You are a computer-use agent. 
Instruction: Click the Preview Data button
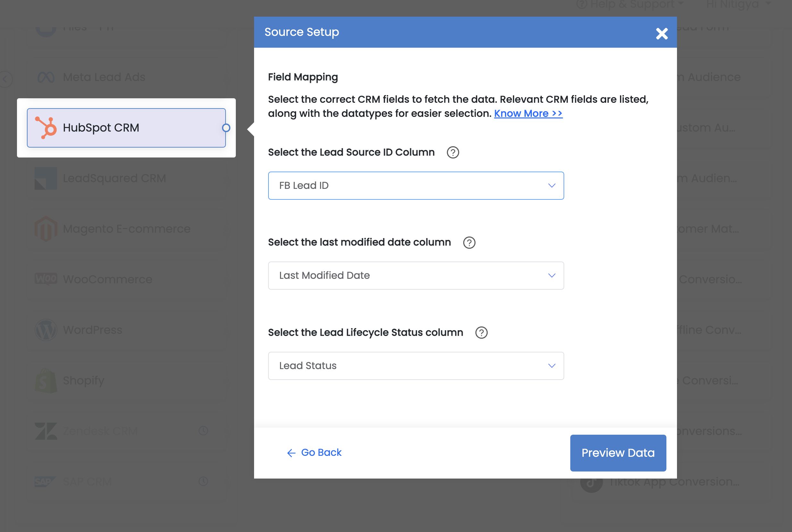click(x=618, y=453)
